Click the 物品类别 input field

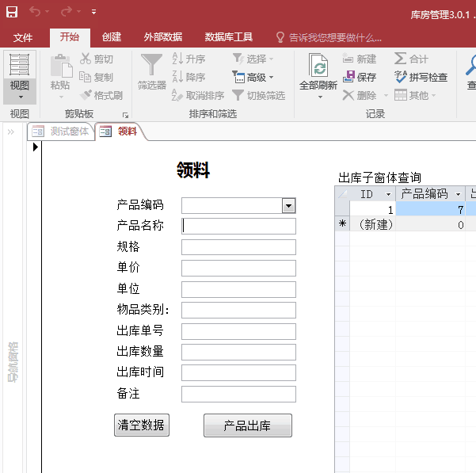pos(238,310)
